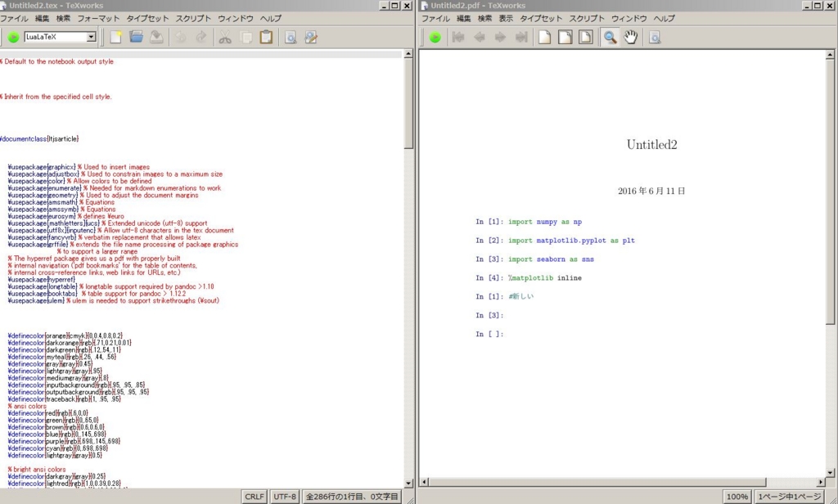This screenshot has width=838, height=504.
Task: Open the 検索 menu in the editor window
Action: (x=64, y=18)
